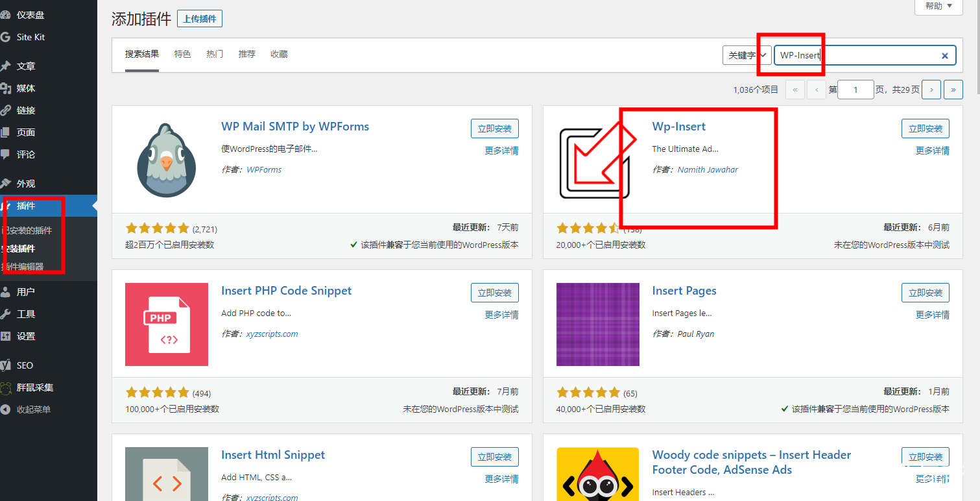Switch to the 搜索结果 tab
Image resolution: width=980 pixels, height=501 pixels.
point(142,55)
